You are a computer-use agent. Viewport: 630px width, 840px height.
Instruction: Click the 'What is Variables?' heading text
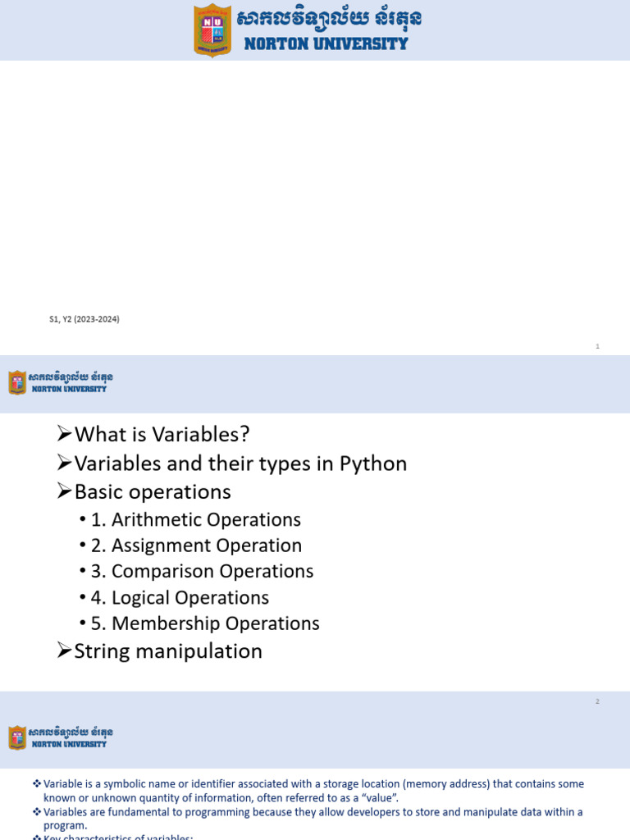pos(162,434)
